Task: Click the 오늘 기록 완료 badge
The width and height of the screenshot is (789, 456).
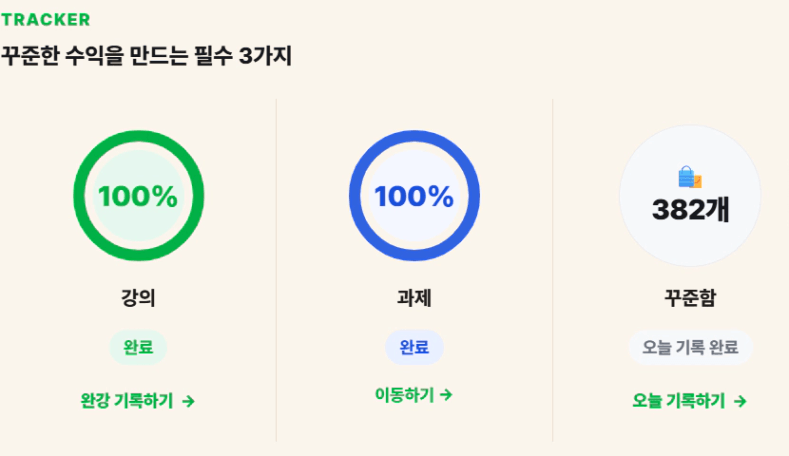Action: click(x=690, y=347)
